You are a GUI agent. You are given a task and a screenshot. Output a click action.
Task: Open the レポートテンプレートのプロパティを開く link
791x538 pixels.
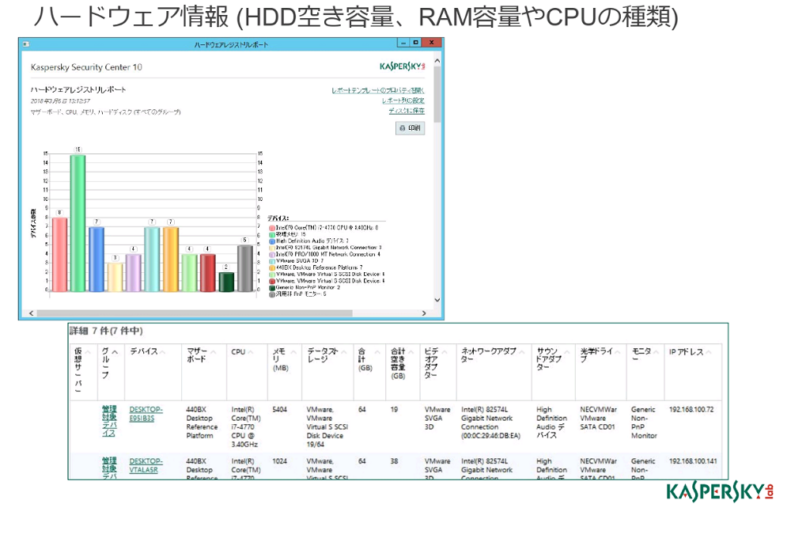377,90
